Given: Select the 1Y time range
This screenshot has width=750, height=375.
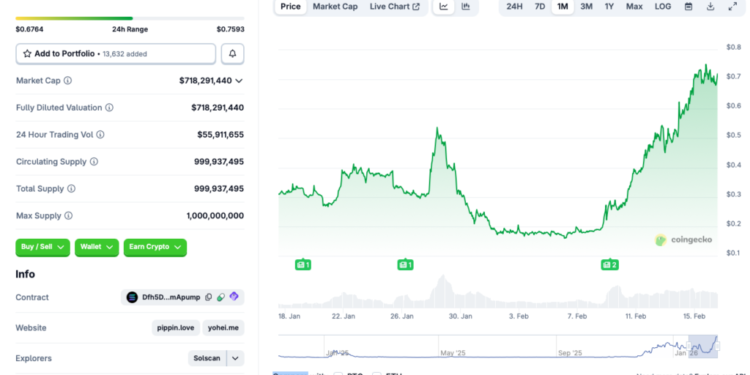Looking at the screenshot, I should click(x=609, y=7).
